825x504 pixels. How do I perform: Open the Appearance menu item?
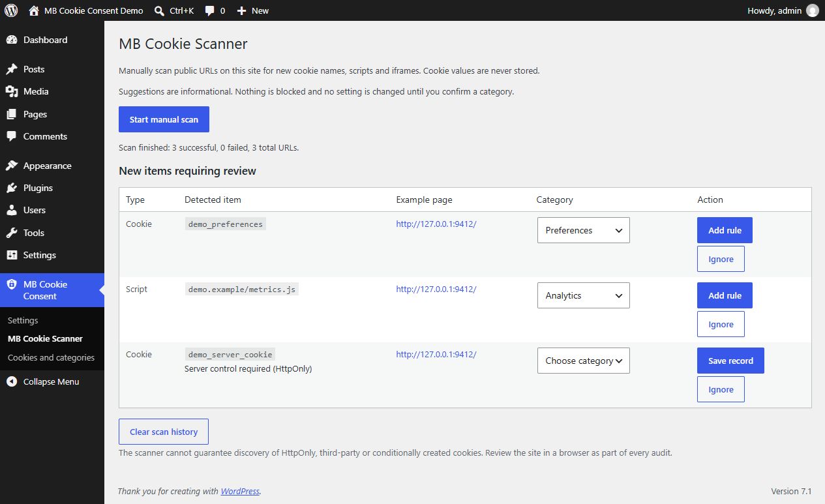pyautogui.click(x=52, y=166)
